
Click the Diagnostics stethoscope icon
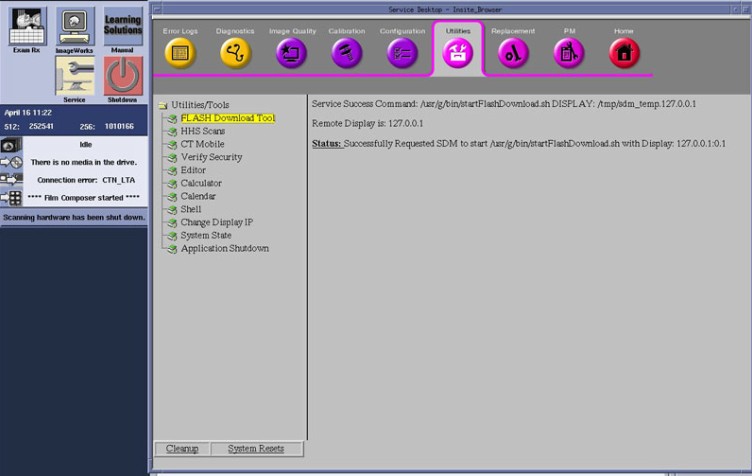point(236,53)
